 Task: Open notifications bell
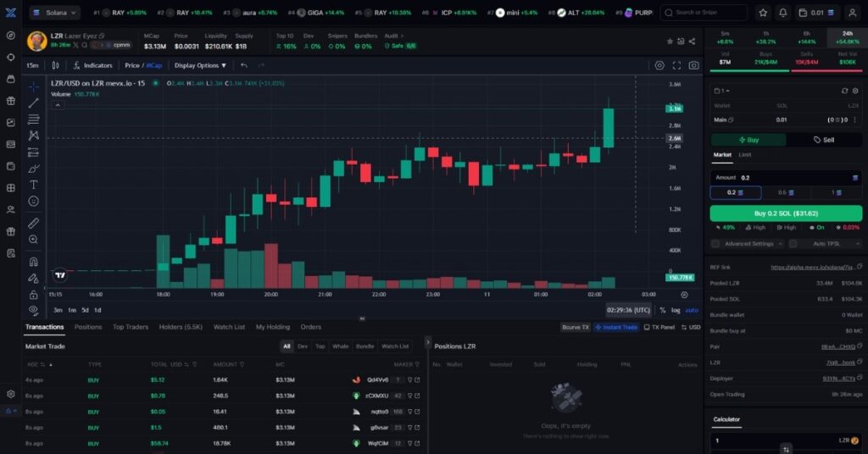[782, 12]
